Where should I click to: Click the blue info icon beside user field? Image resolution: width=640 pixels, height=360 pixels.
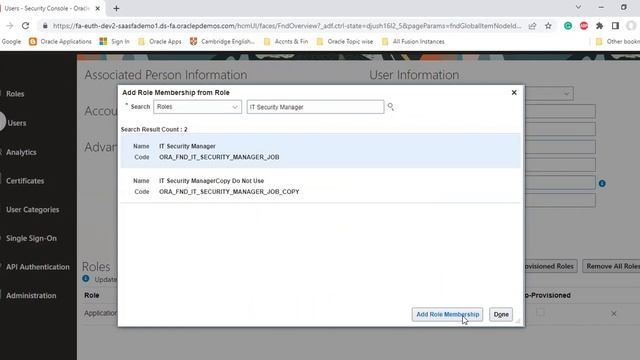[x=602, y=184]
